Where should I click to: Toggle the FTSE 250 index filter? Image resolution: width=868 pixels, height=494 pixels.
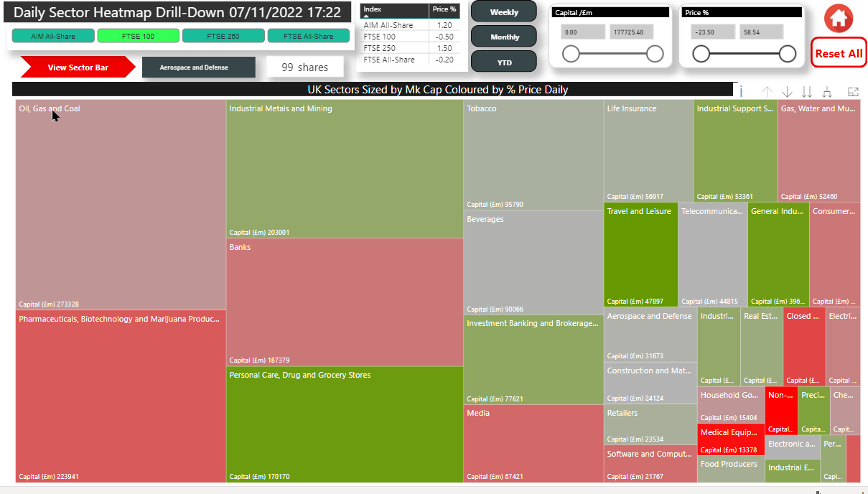coord(223,36)
